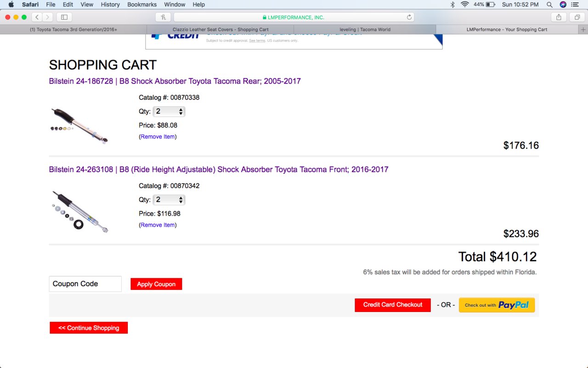Screen dimensions: 588x368
Task: Open Bilstein 24-186728 rear shock product link
Action: point(175,81)
